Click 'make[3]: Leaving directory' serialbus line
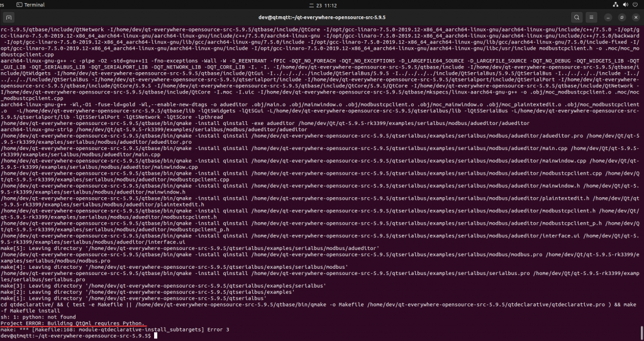 163,286
